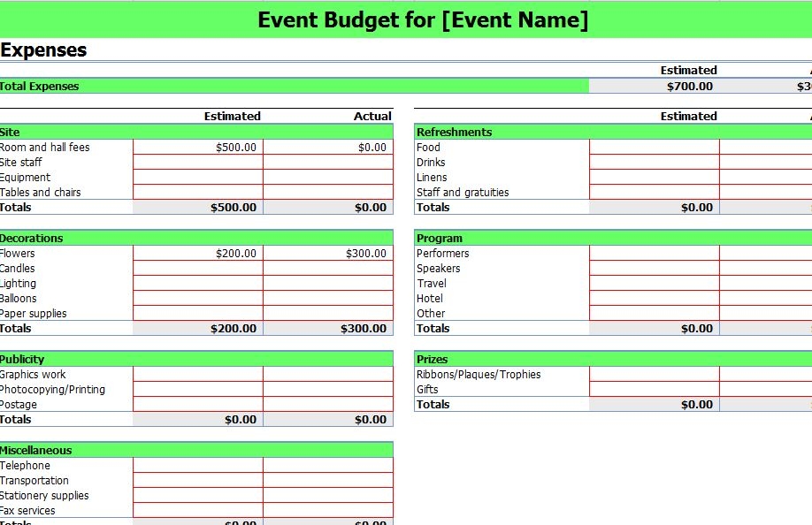Select Refreshments totals estimated $0.00

pos(654,207)
